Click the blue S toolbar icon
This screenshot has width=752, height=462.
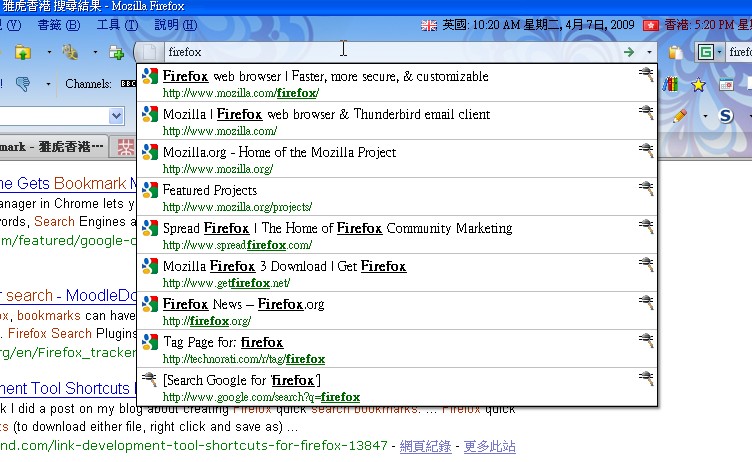pos(726,116)
